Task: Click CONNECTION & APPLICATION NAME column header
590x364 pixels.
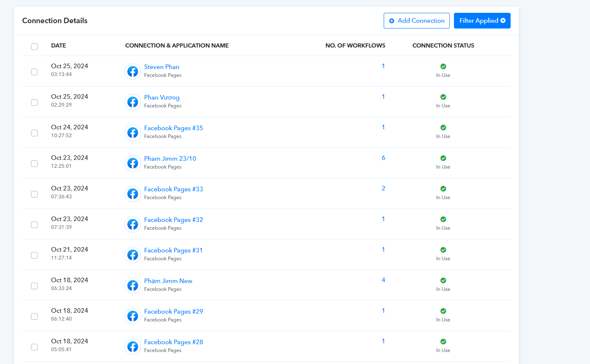Action: [x=177, y=45]
